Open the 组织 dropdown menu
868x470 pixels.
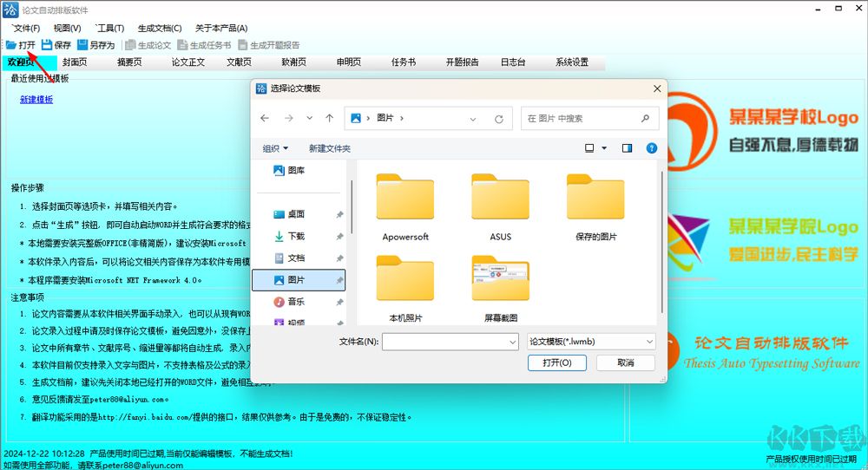click(x=275, y=148)
